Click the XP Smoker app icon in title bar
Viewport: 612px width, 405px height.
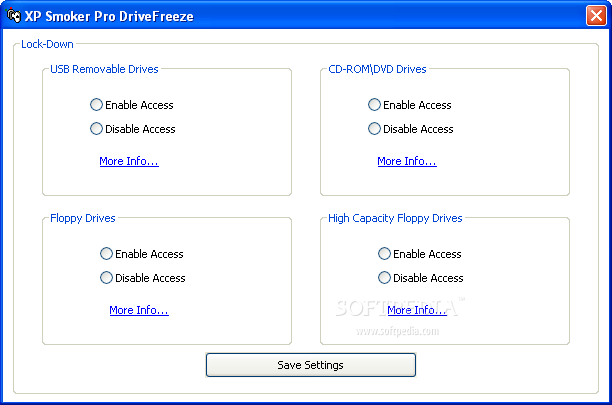[x=14, y=16]
